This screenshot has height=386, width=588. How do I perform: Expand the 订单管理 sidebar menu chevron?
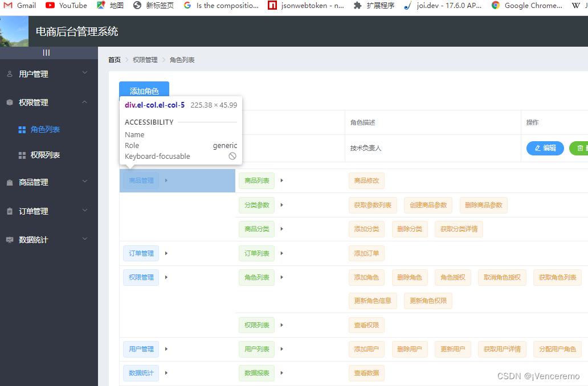[84, 211]
